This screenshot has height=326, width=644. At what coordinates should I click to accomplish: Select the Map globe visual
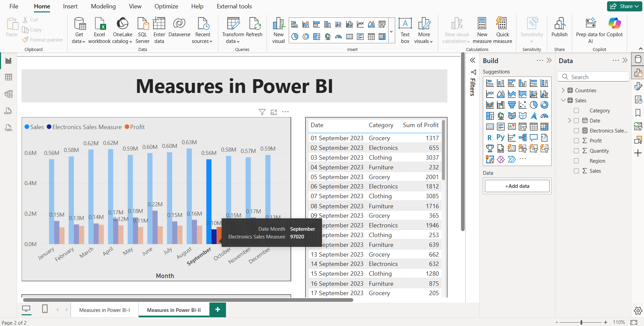500,116
